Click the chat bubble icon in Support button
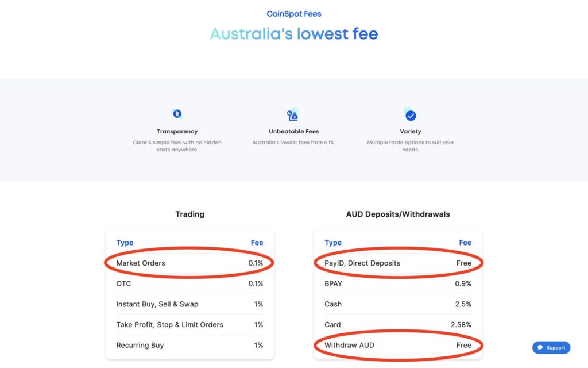Viewport: 588px width, 368px height. [x=540, y=347]
